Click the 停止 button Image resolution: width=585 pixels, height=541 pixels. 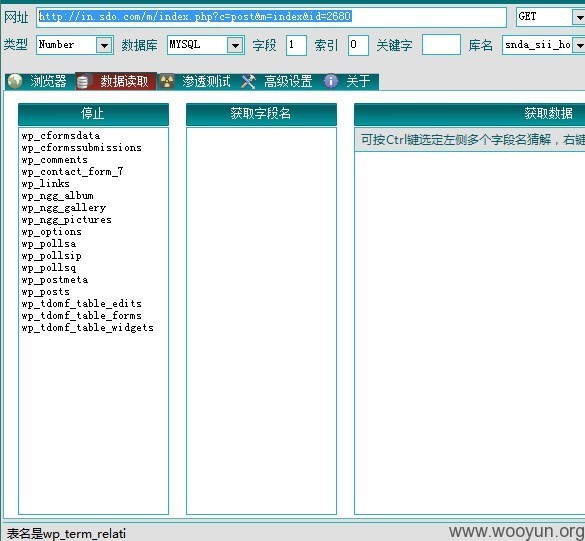(x=93, y=114)
